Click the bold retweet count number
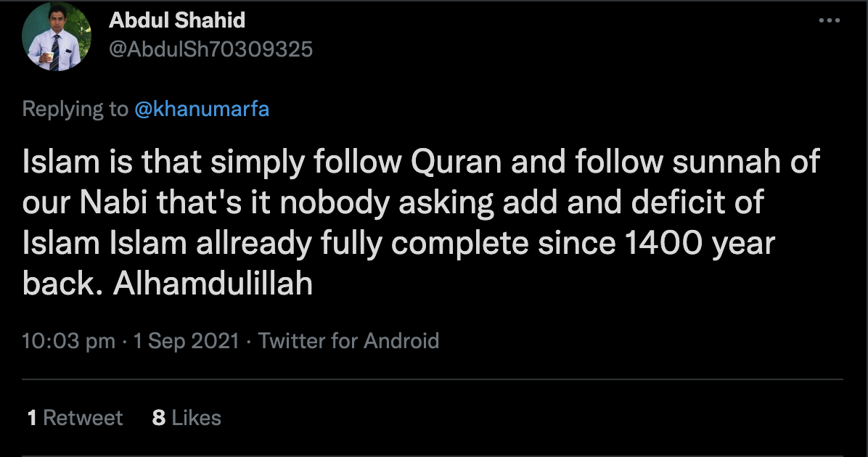Image resolution: width=868 pixels, height=457 pixels. coord(32,418)
